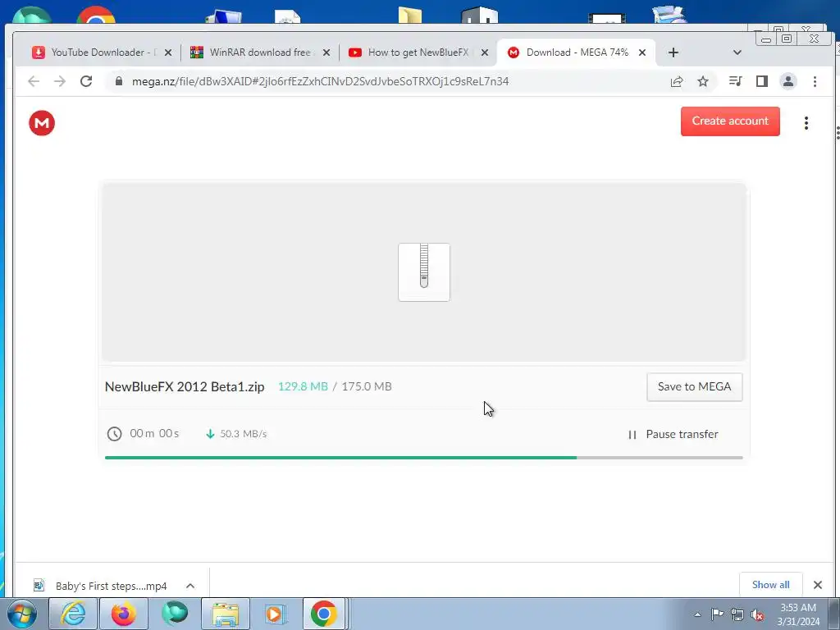
Task: Open Chrome three-dot menu
Action: [x=815, y=81]
